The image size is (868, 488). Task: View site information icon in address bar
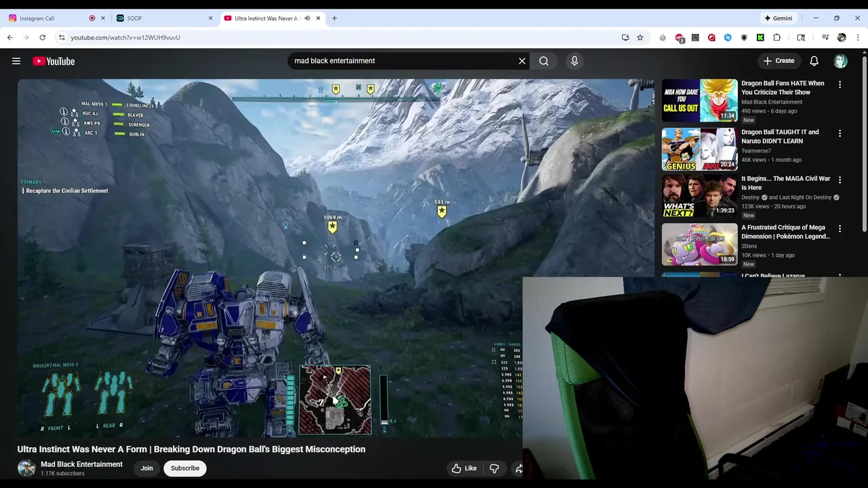[62, 37]
